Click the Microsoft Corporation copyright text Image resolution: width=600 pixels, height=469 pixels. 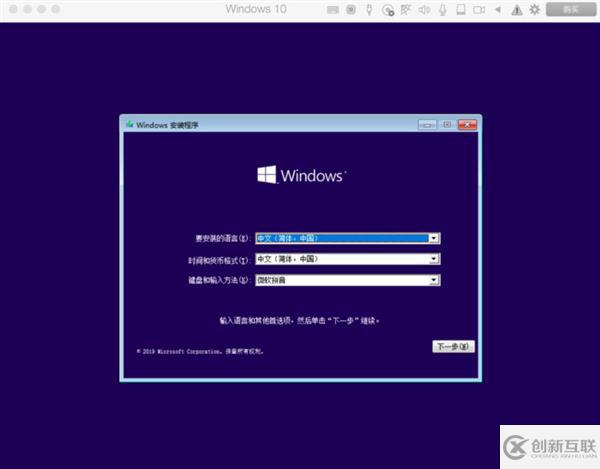[x=200, y=351]
